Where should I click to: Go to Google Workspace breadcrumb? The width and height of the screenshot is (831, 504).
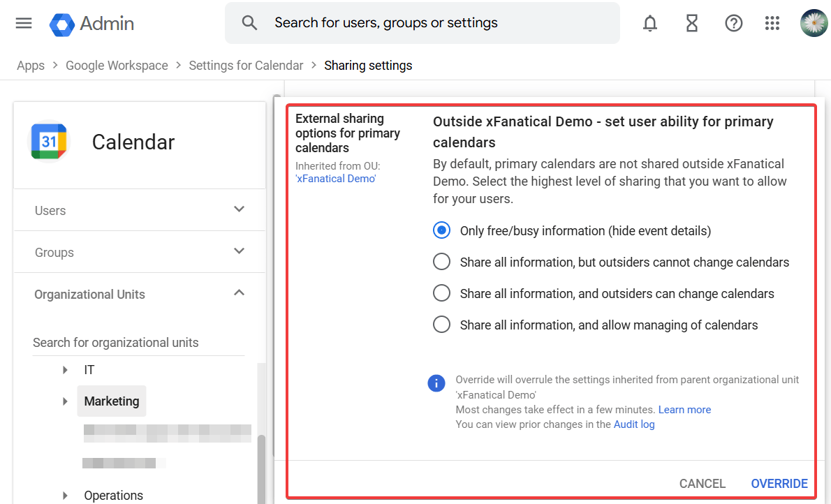117,65
